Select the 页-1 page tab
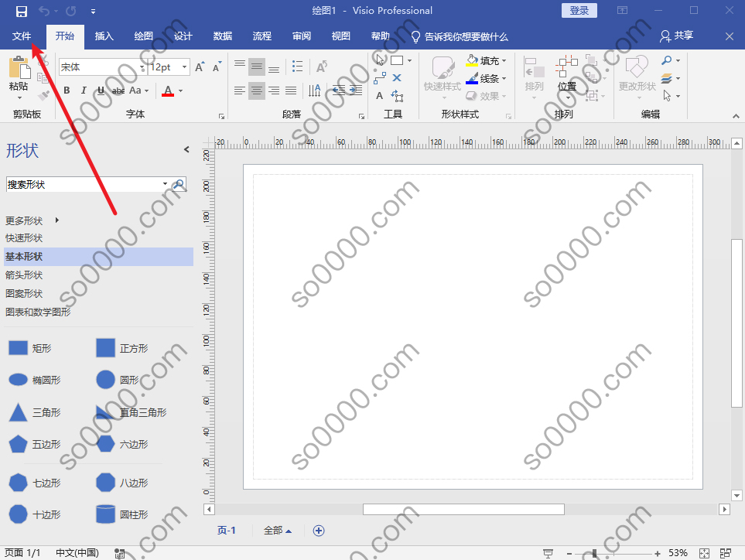 (x=226, y=530)
